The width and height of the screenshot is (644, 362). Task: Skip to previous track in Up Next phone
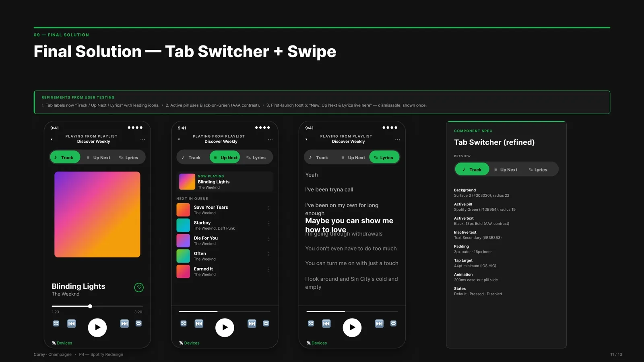pos(199,323)
